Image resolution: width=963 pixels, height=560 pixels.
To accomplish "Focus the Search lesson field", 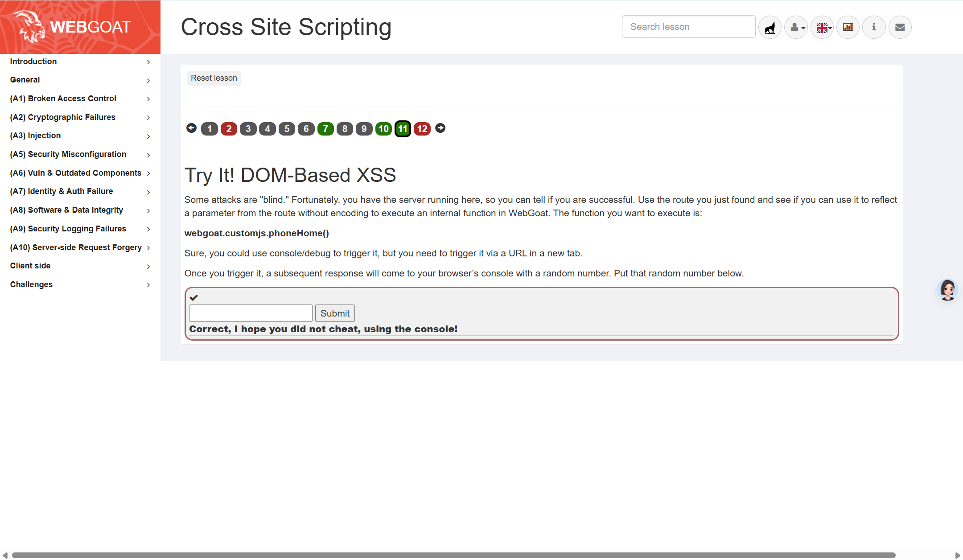I will click(x=688, y=27).
